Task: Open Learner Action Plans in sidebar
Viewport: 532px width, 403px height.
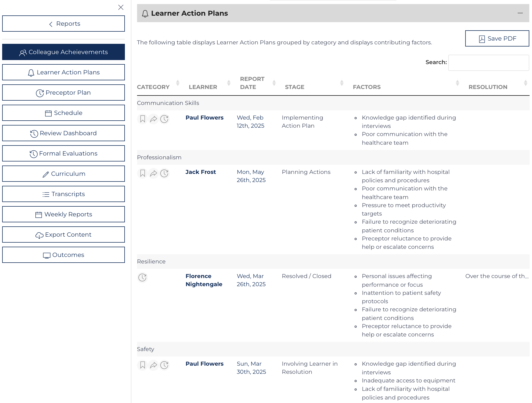Action: 64,72
